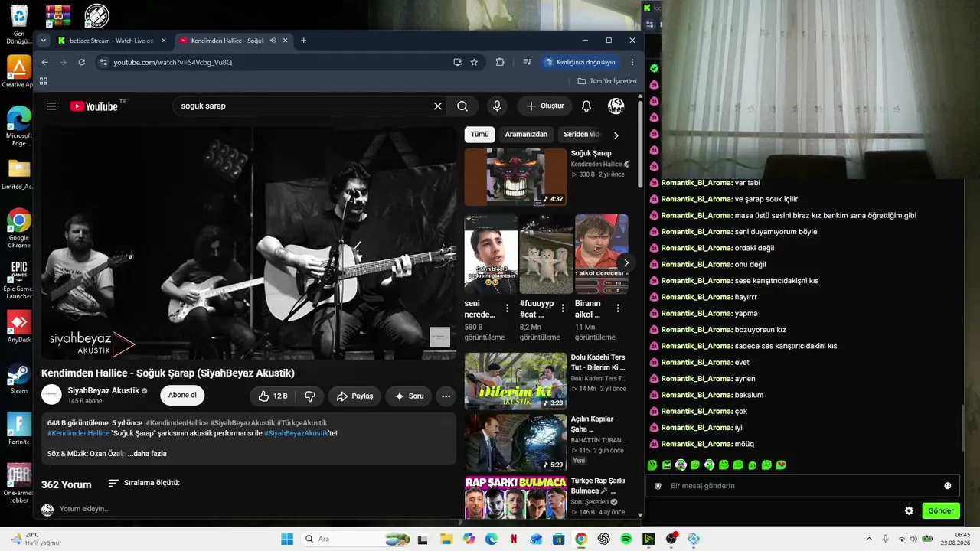Open Epic Games Launcher desktop icon
This screenshot has width=980, height=551.
(x=18, y=280)
